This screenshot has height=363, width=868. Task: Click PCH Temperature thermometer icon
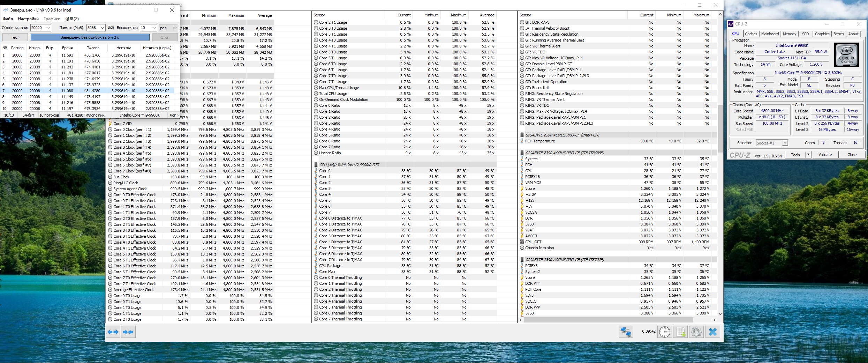522,141
